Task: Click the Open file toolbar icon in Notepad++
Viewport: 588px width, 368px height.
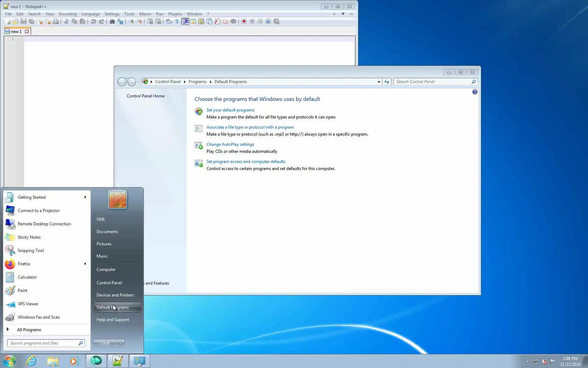Action: click(15, 21)
